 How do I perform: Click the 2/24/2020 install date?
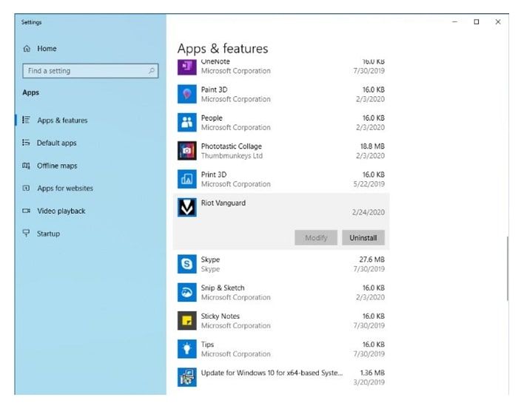click(x=369, y=212)
